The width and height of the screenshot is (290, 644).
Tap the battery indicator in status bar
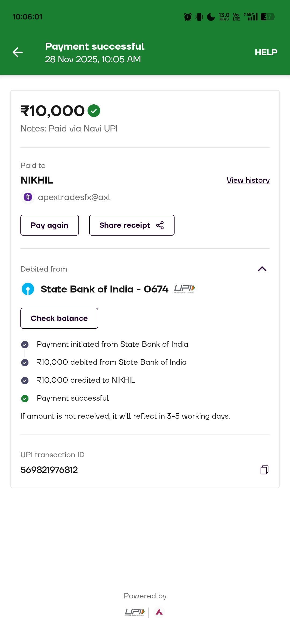[x=267, y=17]
